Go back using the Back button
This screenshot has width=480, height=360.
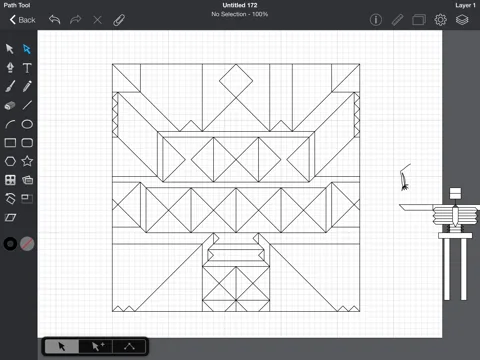[x=23, y=20]
